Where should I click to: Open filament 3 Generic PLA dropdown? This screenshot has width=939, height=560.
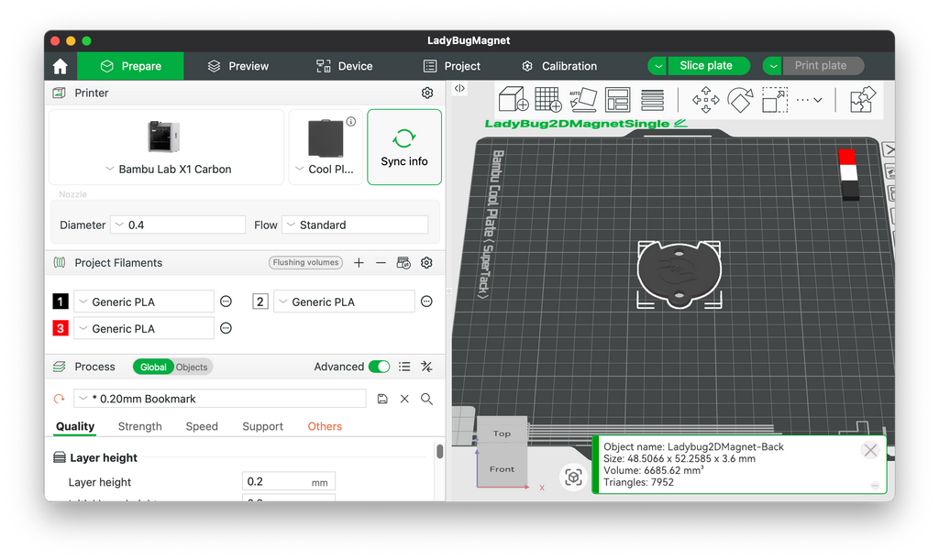[144, 328]
